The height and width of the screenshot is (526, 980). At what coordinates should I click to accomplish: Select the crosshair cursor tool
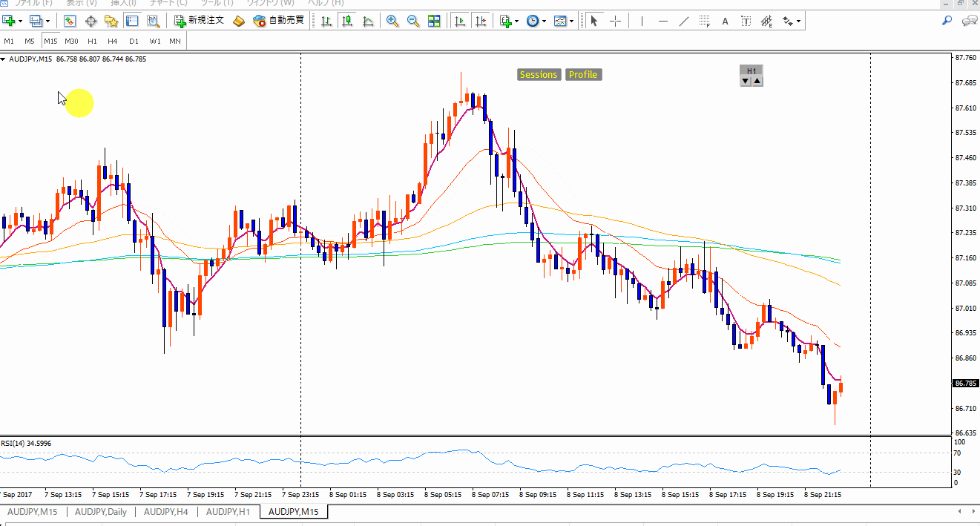tap(615, 21)
